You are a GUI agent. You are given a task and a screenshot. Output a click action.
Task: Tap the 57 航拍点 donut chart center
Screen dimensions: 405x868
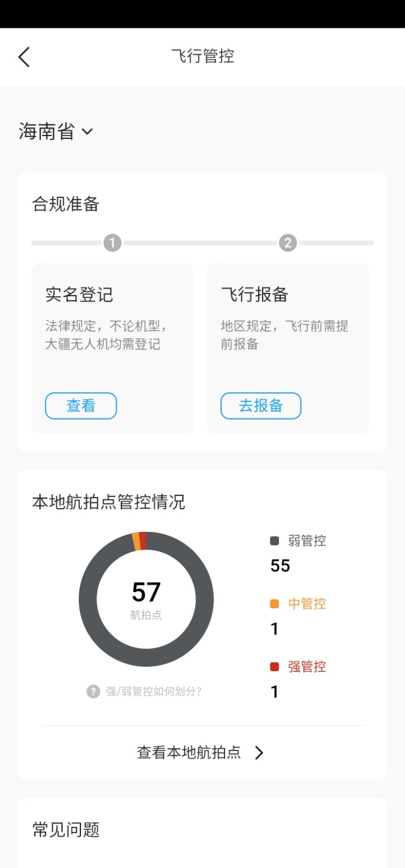point(146,598)
